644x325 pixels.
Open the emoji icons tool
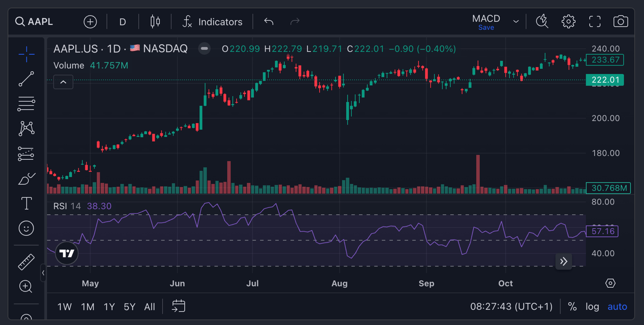point(26,228)
